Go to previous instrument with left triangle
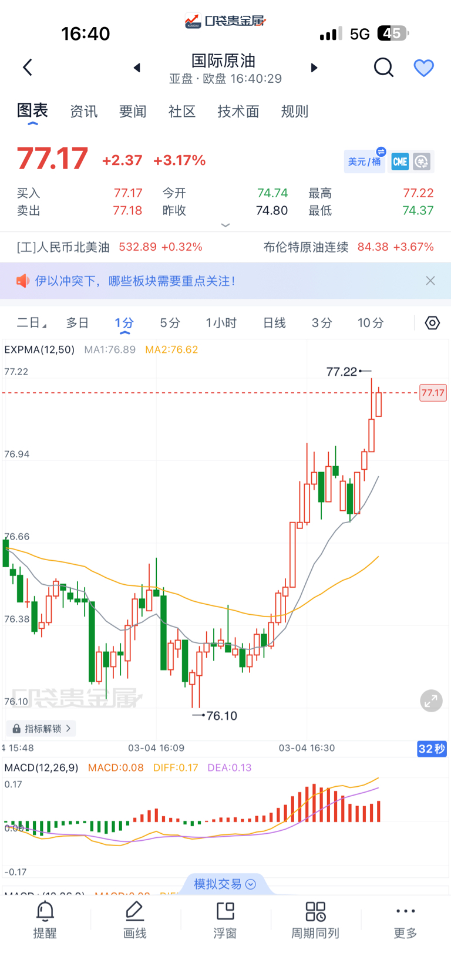Image resolution: width=451 pixels, height=980 pixels. [x=137, y=68]
